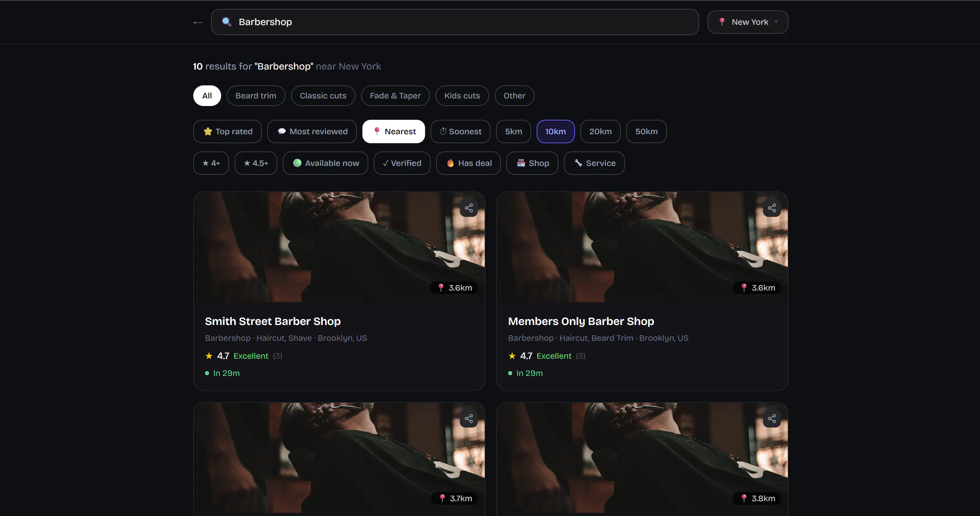Select the Other category

514,96
